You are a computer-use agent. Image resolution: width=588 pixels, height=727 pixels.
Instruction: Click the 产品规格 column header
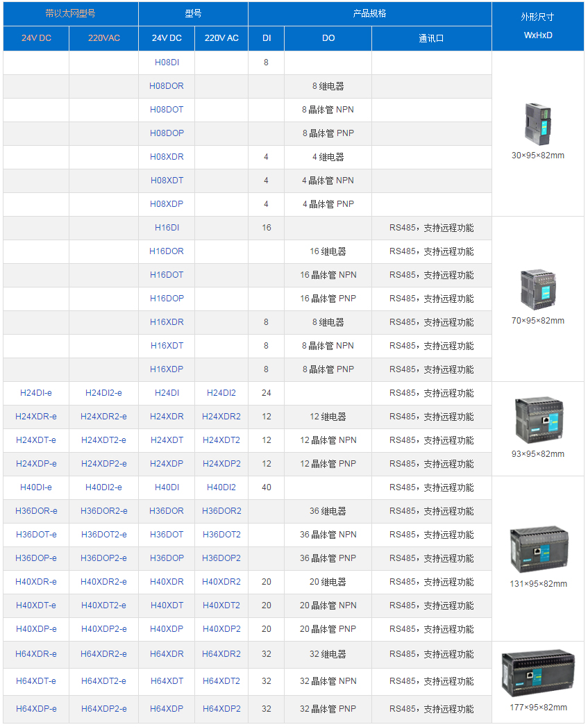point(369,14)
